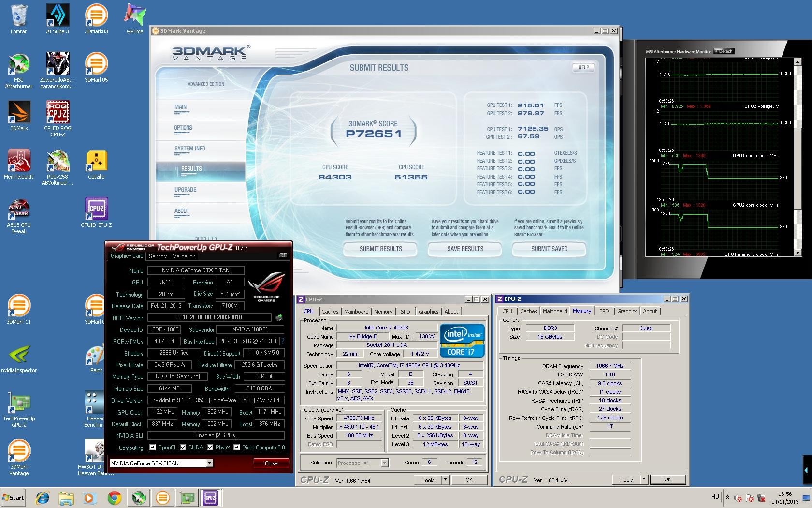812x508 pixels.
Task: Open Windows Media Player from the taskbar
Action: [90, 497]
